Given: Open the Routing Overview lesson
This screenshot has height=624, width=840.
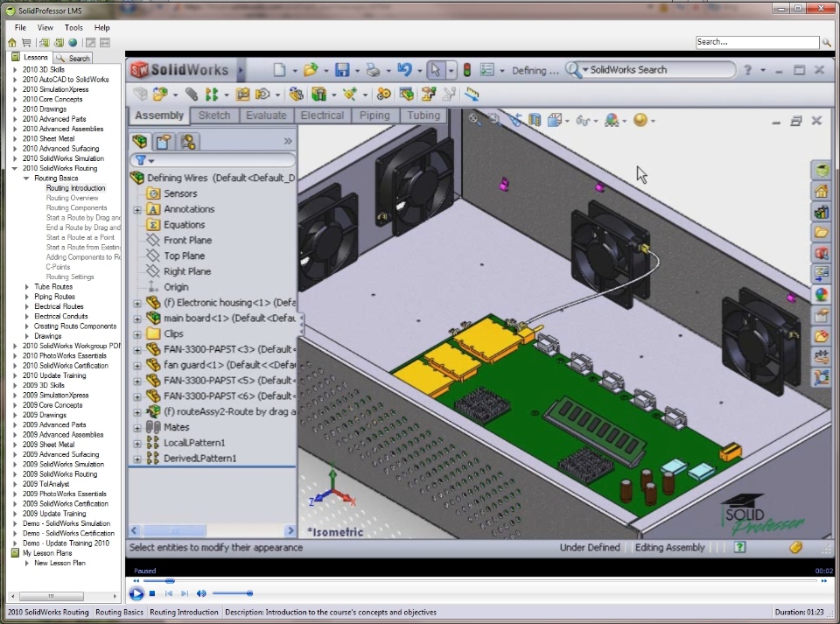Looking at the screenshot, I should pos(72,198).
